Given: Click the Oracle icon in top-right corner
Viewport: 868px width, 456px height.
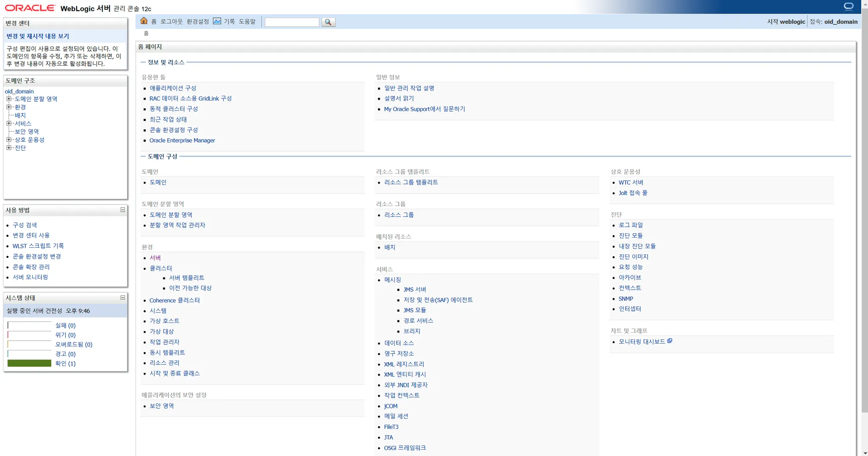Looking at the screenshot, I should 849,6.
